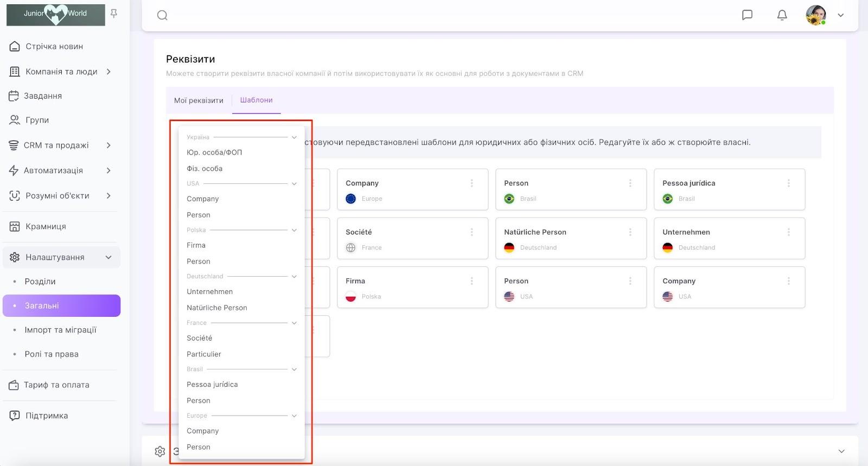This screenshot has height=466, width=868.
Task: Click the search magnifier icon
Action: [162, 15]
